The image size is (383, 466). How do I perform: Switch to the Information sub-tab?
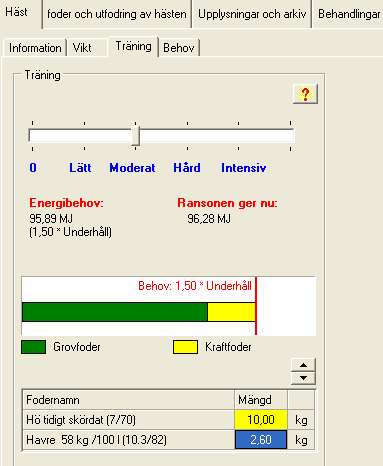(x=35, y=48)
